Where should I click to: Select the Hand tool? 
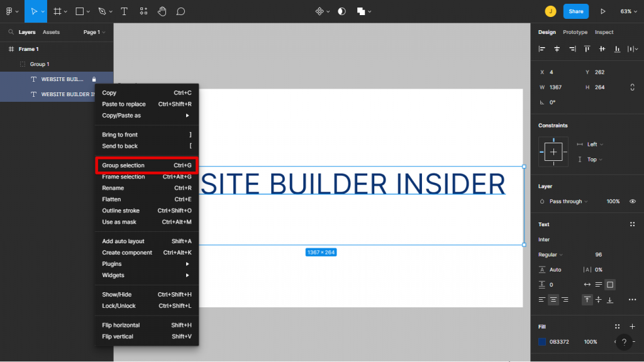(x=162, y=11)
